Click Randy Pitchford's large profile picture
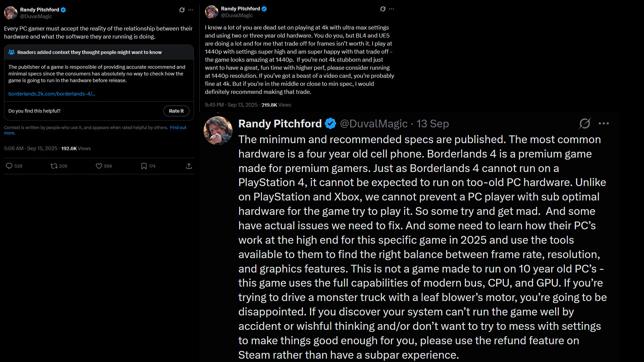This screenshot has height=362, width=644. pos(218,130)
